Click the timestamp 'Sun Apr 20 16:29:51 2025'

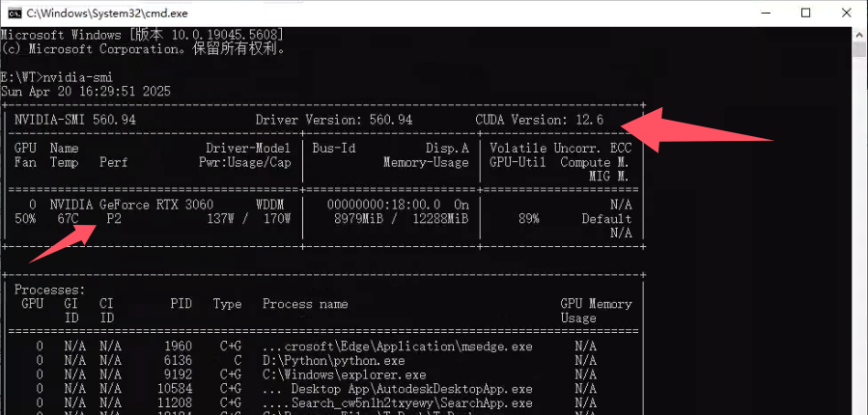click(86, 92)
